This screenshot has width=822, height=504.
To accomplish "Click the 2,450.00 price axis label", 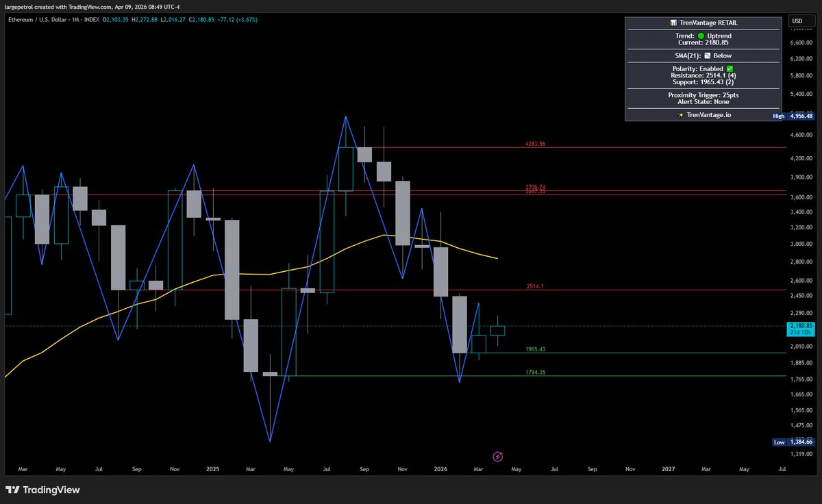I will pyautogui.click(x=801, y=296).
